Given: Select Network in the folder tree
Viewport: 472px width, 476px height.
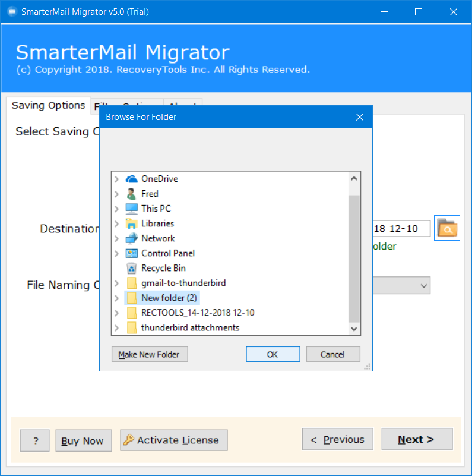Looking at the screenshot, I should (x=158, y=238).
